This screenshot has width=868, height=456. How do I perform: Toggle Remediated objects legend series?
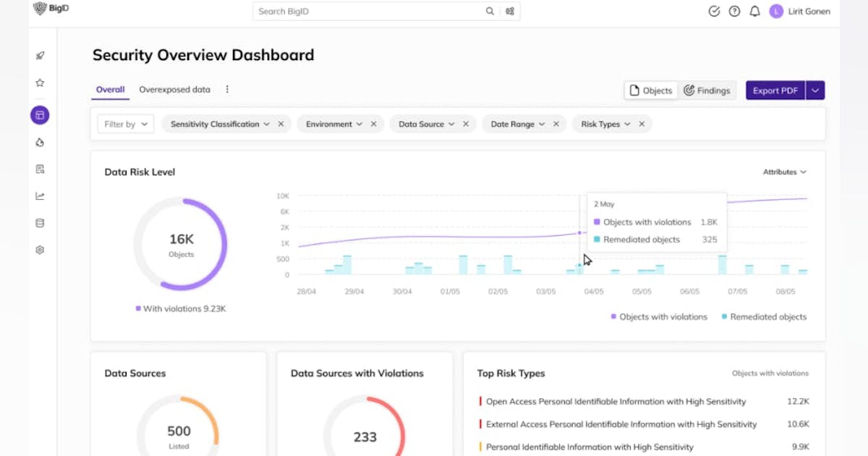point(763,317)
